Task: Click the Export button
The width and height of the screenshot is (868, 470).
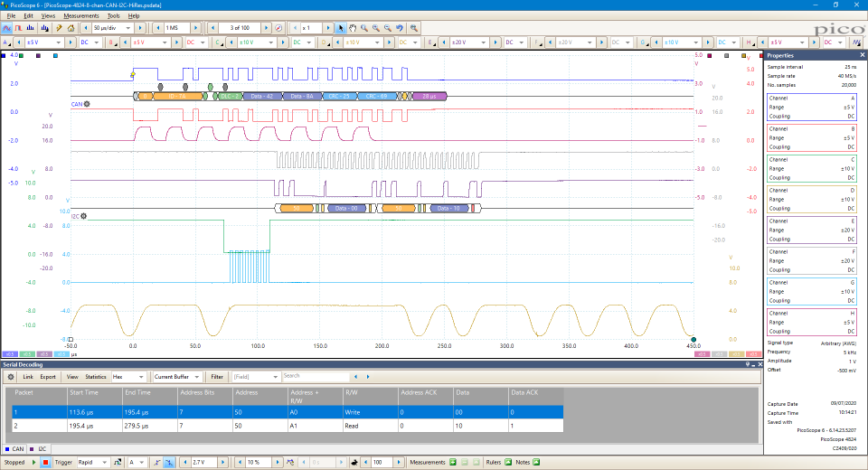Action: (48, 377)
